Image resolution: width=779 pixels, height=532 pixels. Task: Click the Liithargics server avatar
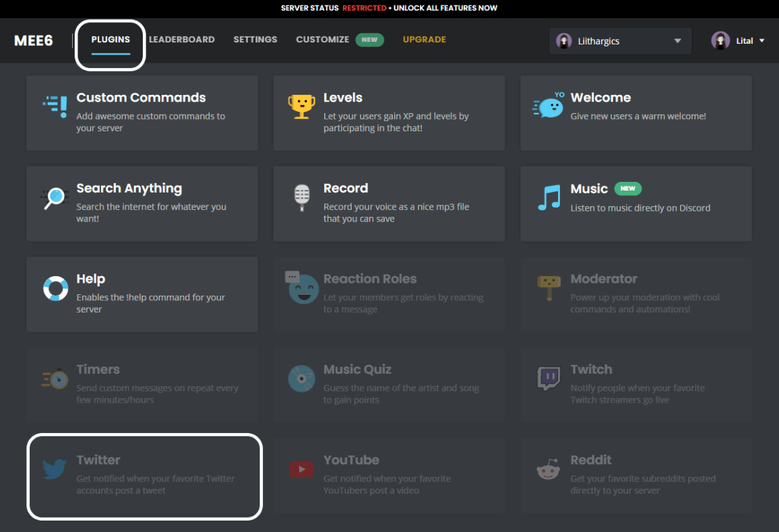tap(564, 40)
